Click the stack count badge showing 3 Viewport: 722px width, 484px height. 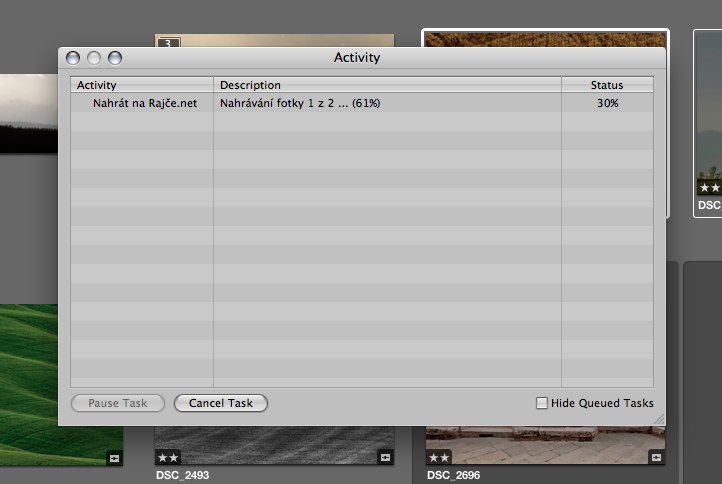(x=169, y=42)
